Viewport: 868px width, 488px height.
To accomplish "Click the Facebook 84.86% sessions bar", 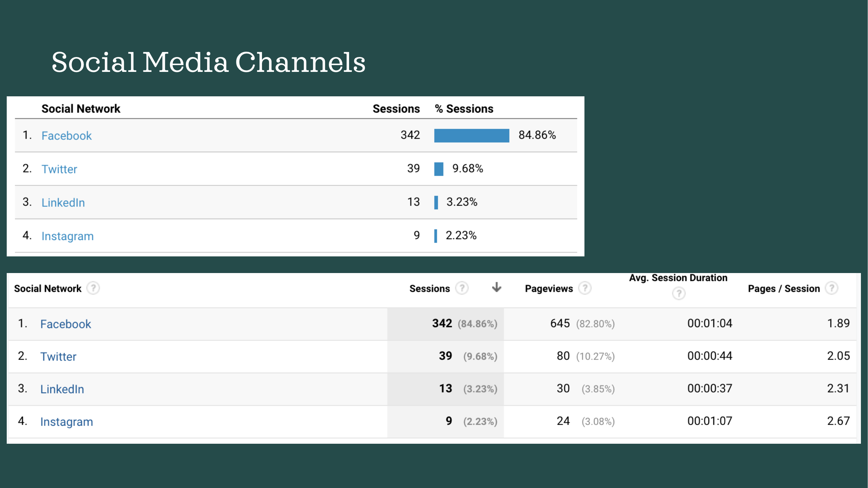I will pyautogui.click(x=472, y=136).
